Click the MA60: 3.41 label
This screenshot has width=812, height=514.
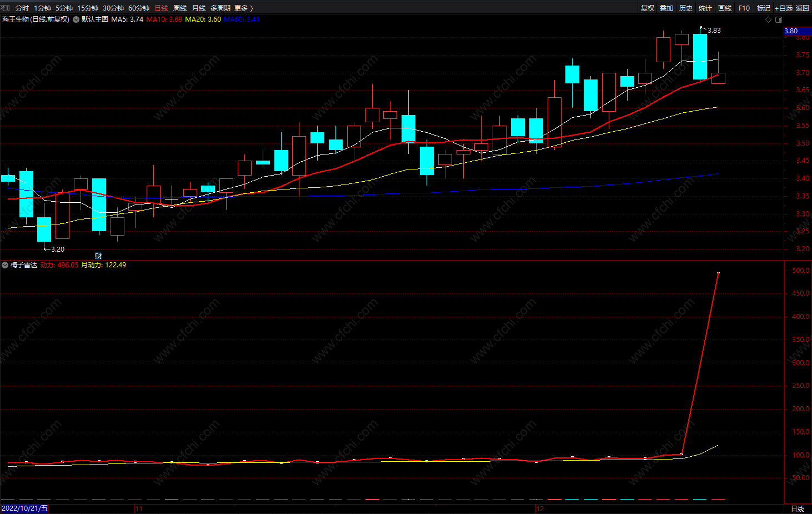tap(242, 19)
